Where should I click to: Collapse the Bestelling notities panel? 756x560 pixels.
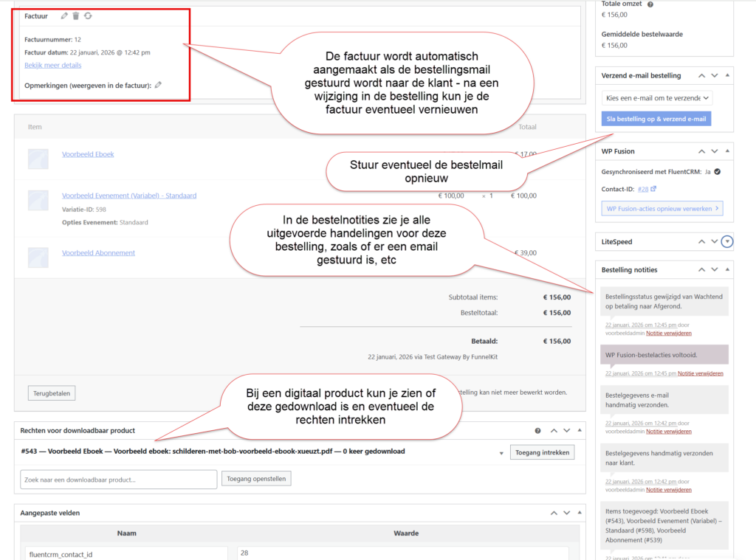pyautogui.click(x=728, y=270)
